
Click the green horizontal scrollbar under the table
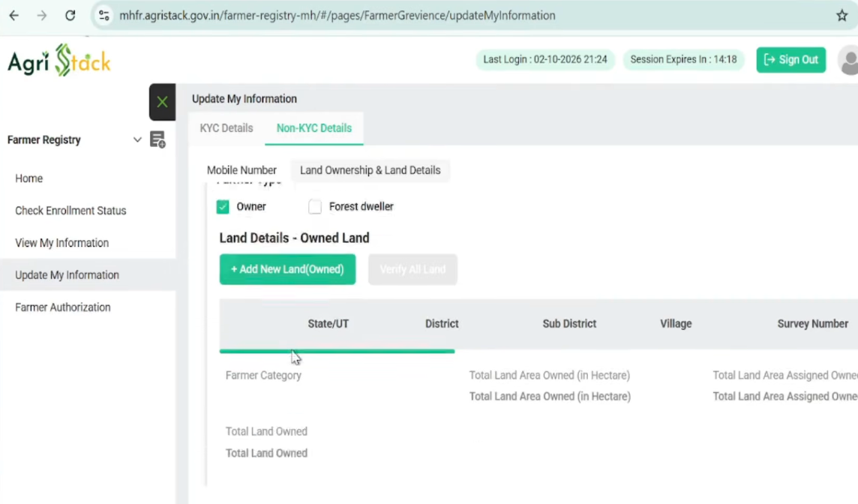click(337, 351)
